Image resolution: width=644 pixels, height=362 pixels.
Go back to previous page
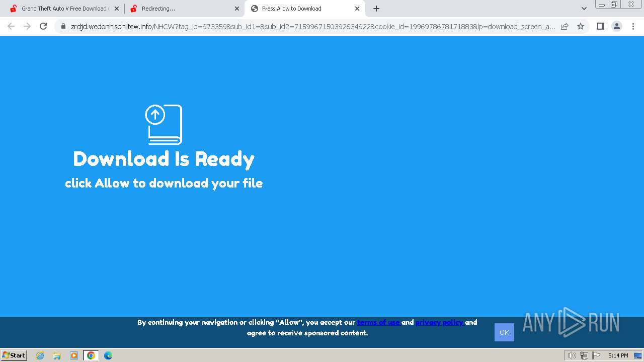[x=11, y=26]
